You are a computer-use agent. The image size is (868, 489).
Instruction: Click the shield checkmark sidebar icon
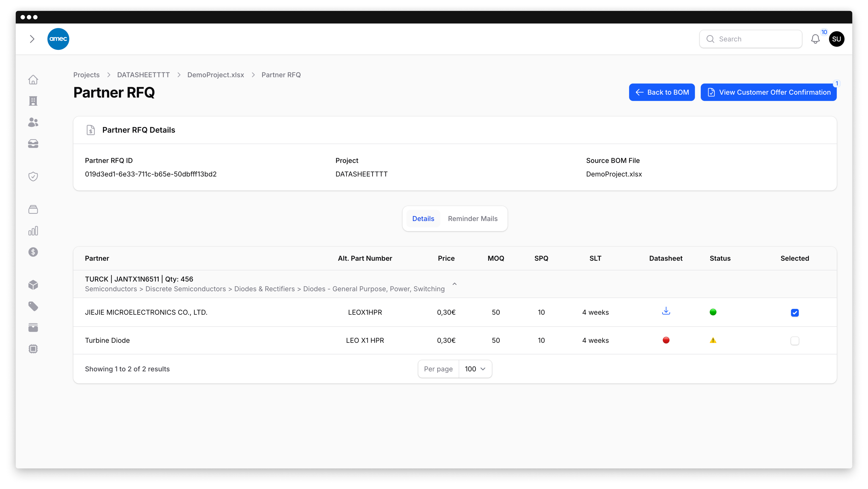point(33,177)
